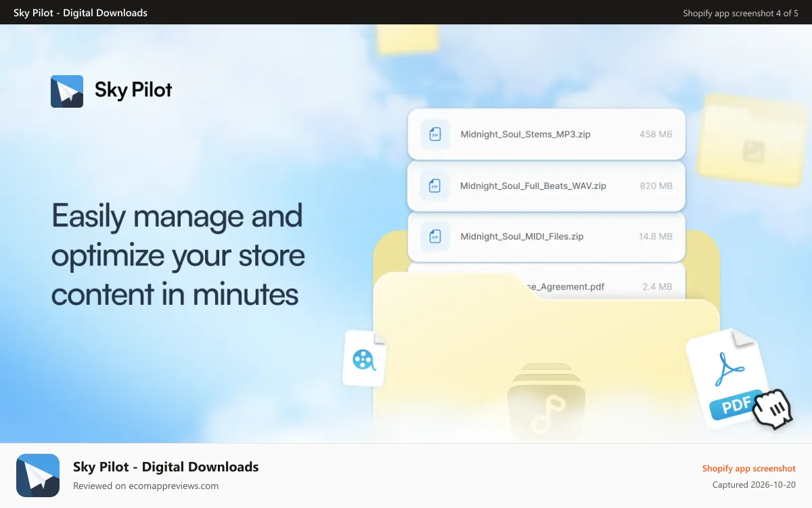This screenshot has height=508, width=812.
Task: Click the Sky Pilot paper plane logo icon
Action: point(67,91)
